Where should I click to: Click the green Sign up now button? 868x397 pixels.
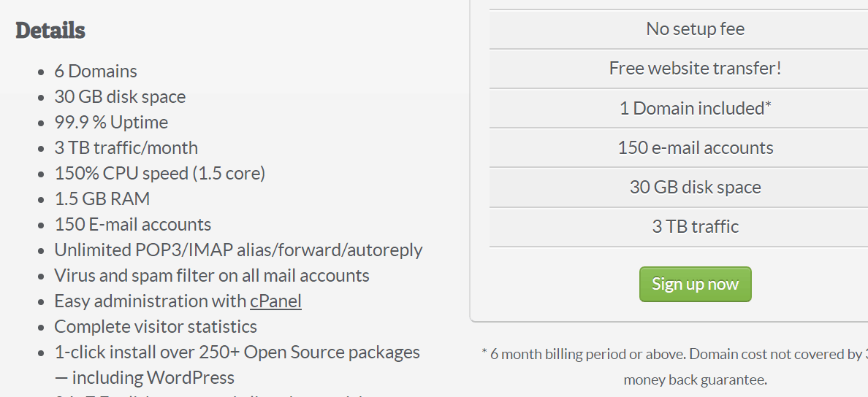(696, 284)
